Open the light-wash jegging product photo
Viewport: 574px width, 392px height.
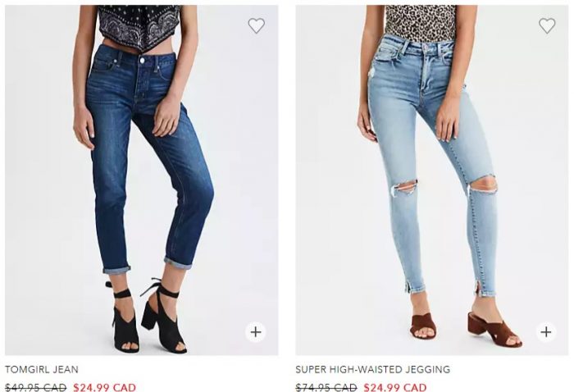432,180
